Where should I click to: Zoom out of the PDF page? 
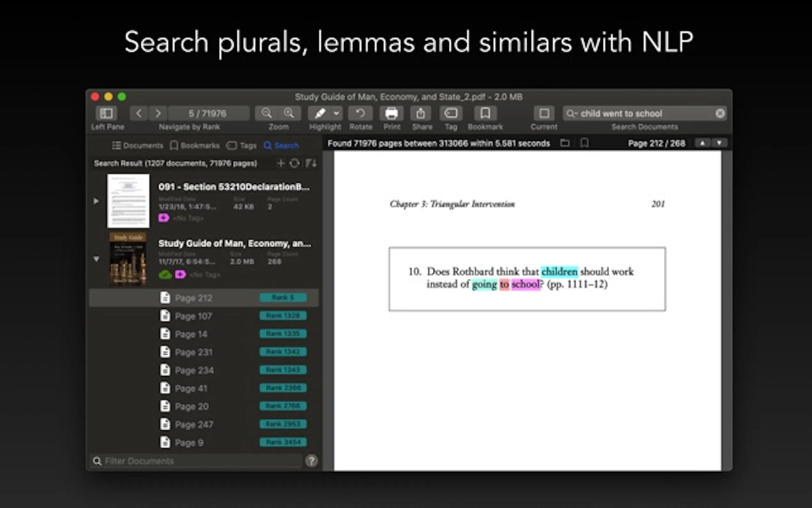(x=267, y=114)
